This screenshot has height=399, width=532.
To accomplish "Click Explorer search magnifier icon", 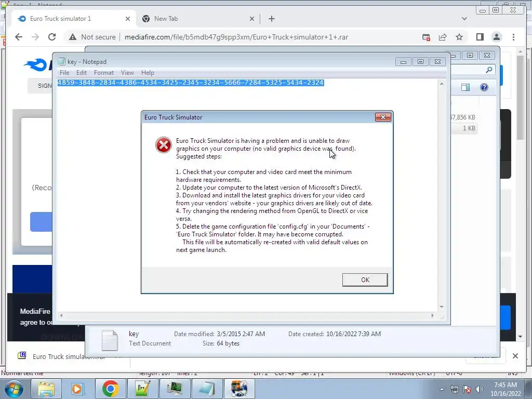I will (489, 70).
